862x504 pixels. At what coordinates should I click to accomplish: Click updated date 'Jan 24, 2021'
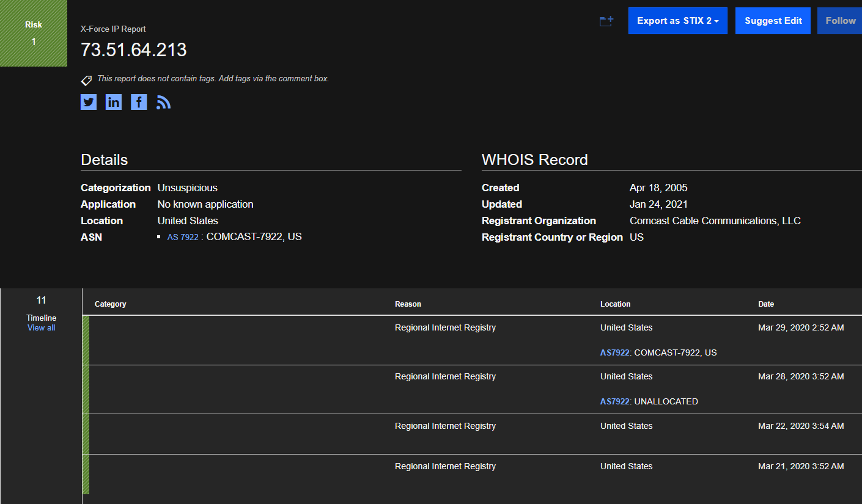(658, 204)
